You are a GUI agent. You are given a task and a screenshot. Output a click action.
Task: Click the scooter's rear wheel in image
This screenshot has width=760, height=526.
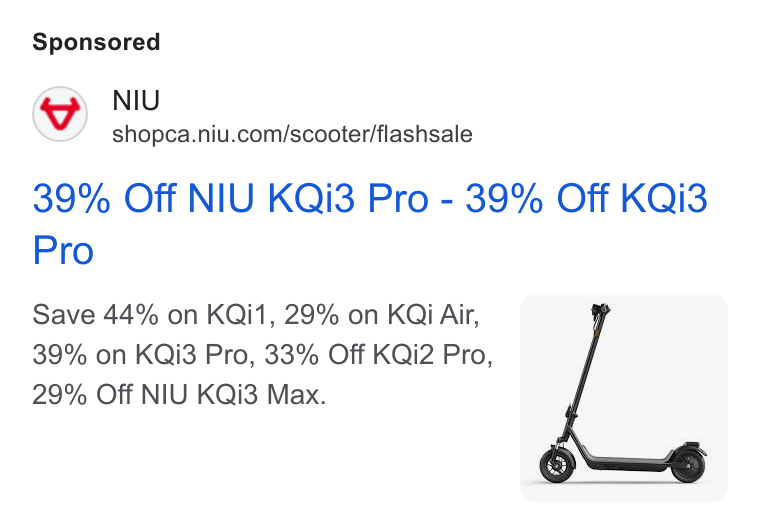coord(688,466)
